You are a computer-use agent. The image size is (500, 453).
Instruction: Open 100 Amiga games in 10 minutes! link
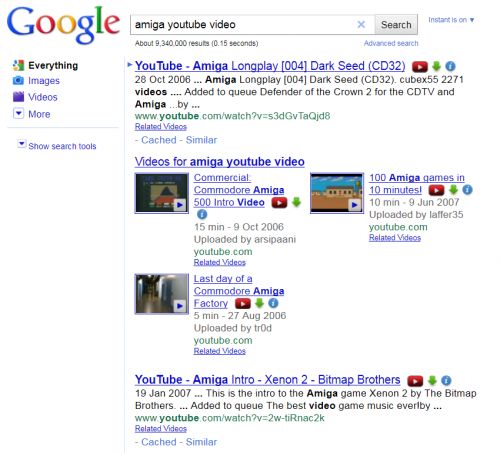(x=417, y=184)
